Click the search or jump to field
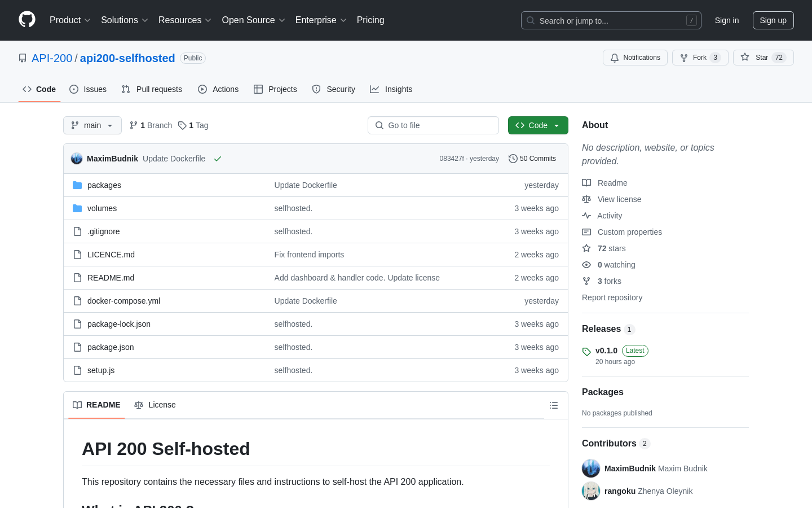The image size is (812, 508). pos(611,20)
